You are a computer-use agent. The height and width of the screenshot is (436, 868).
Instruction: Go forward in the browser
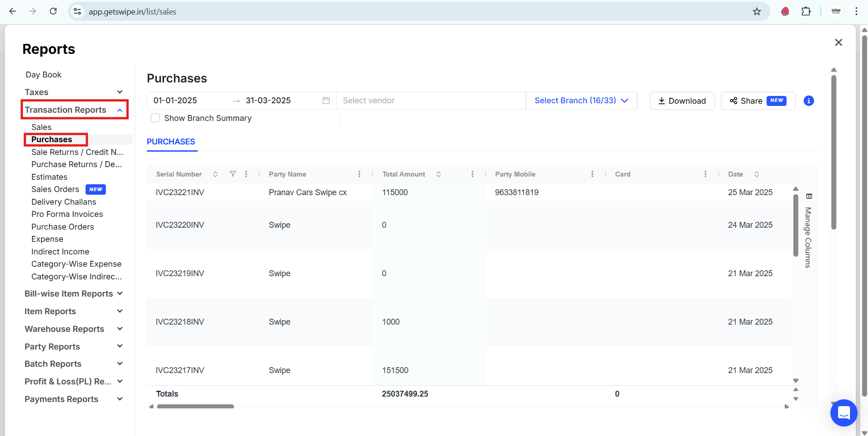[33, 11]
